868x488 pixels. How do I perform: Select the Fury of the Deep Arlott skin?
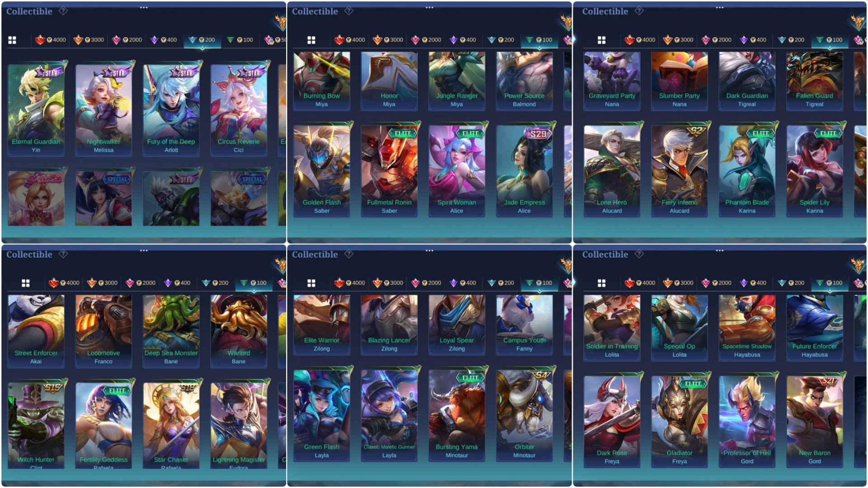tap(171, 110)
